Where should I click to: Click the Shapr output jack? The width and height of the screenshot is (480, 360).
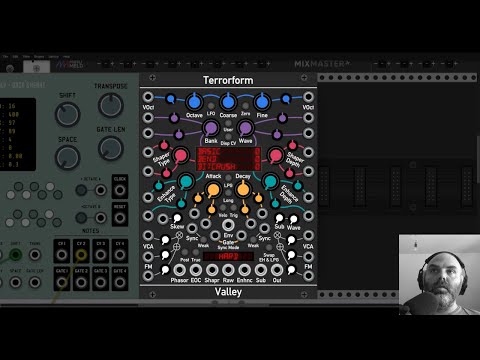point(212,270)
